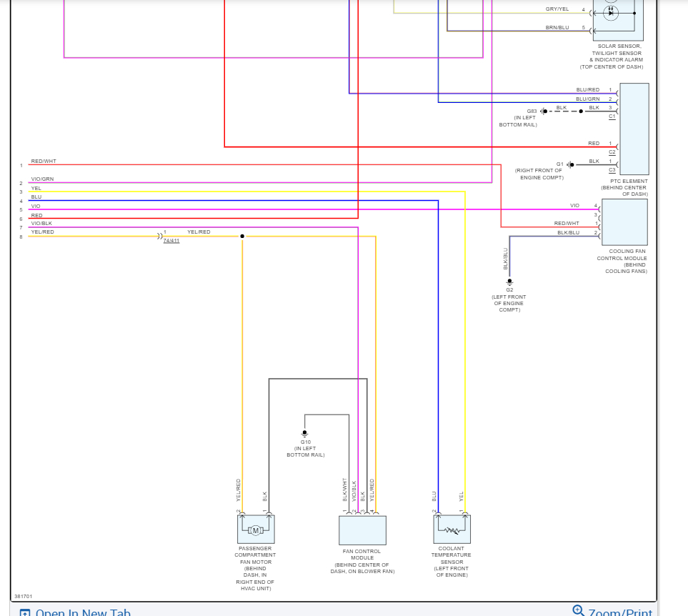This screenshot has height=616, width=688.
Task: Click the coolant temperature sensor resistor symbol
Action: (452, 530)
